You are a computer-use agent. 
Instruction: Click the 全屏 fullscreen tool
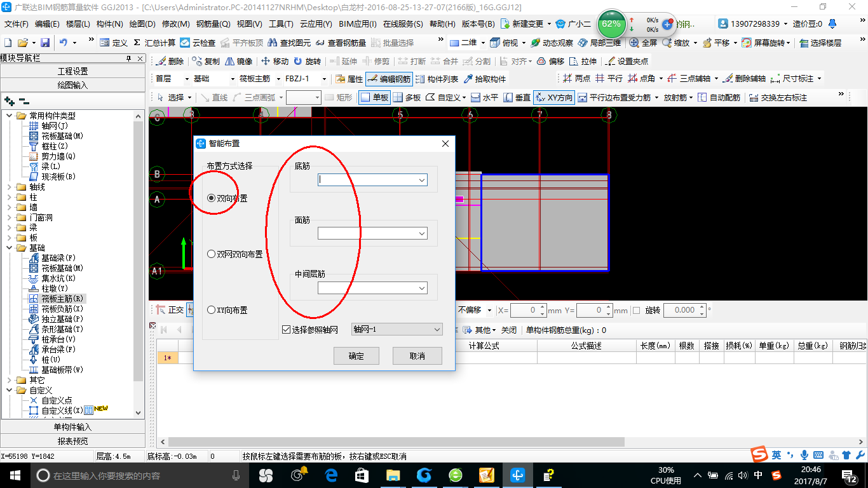pyautogui.click(x=644, y=43)
